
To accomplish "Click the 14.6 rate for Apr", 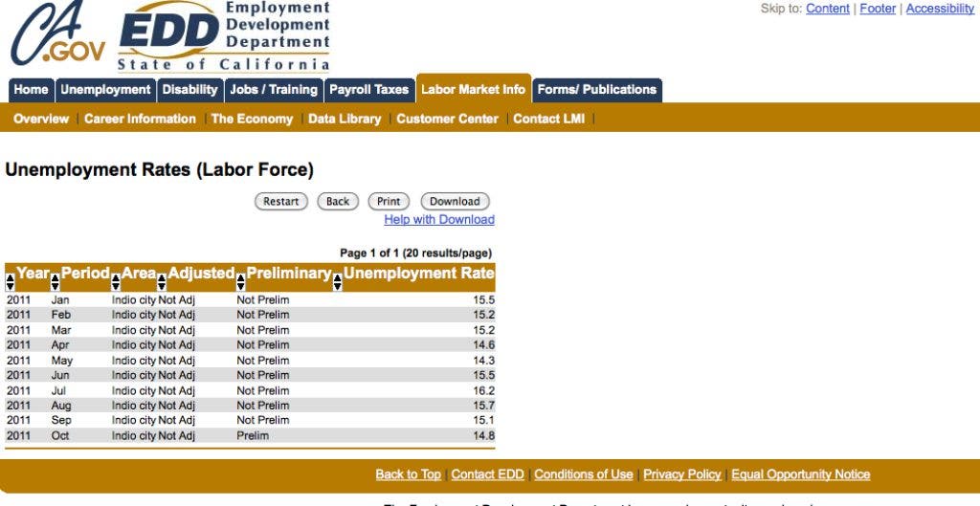I will point(483,345).
